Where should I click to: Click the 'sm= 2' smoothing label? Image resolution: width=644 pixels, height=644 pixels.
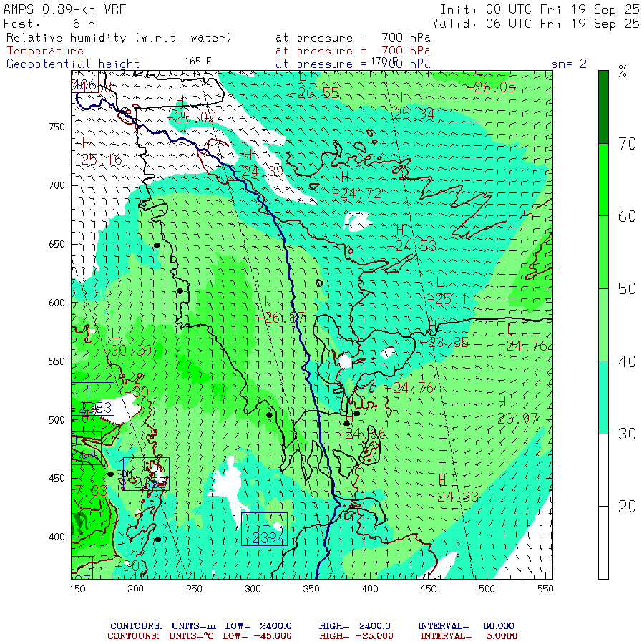click(569, 64)
